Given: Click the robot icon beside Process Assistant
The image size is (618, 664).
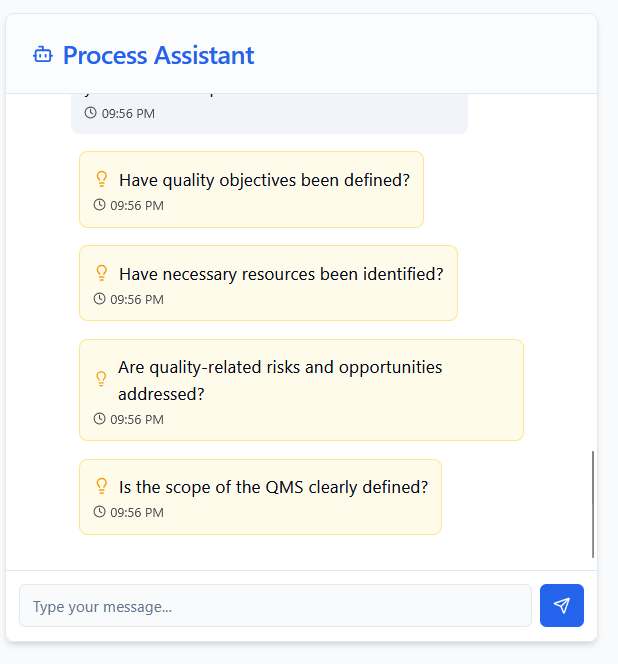Looking at the screenshot, I should 43,55.
